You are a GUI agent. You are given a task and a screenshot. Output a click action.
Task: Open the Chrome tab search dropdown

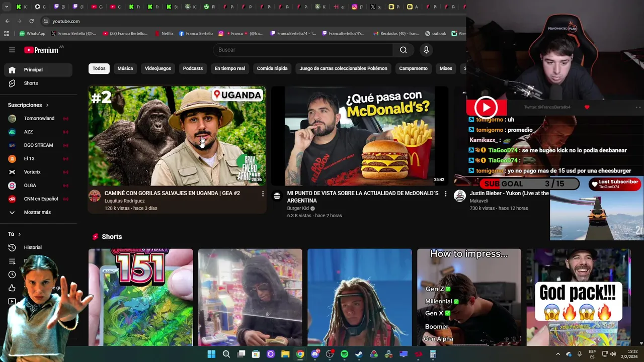click(7, 7)
